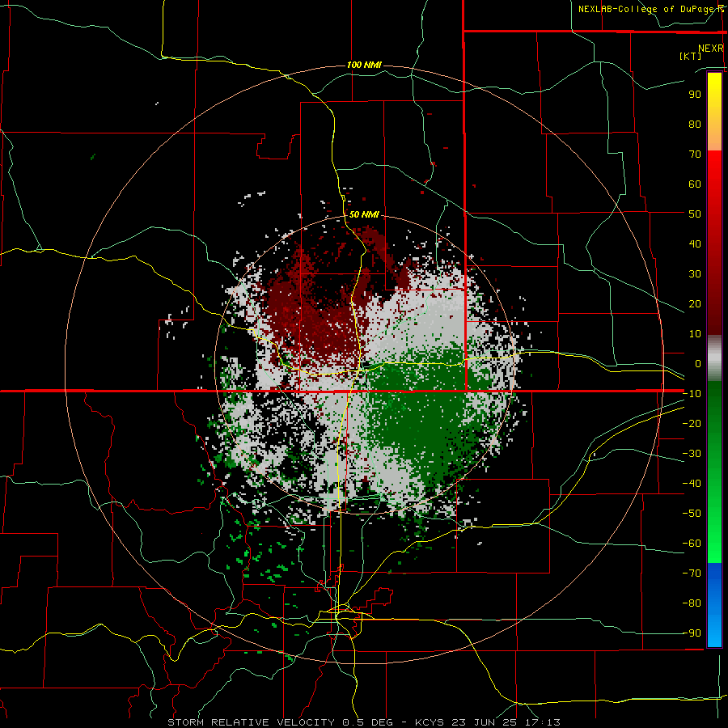Click the positive 40 scale label
The height and width of the screenshot is (728, 728).
695,244
